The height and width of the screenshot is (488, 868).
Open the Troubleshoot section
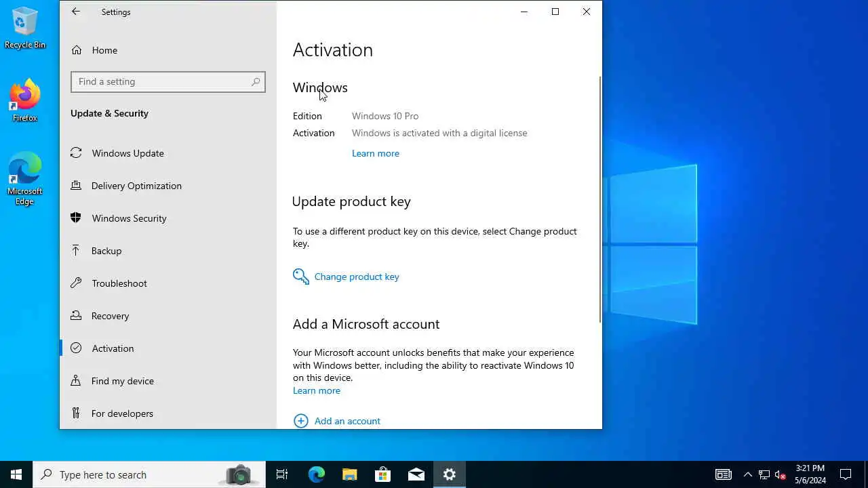(168, 283)
